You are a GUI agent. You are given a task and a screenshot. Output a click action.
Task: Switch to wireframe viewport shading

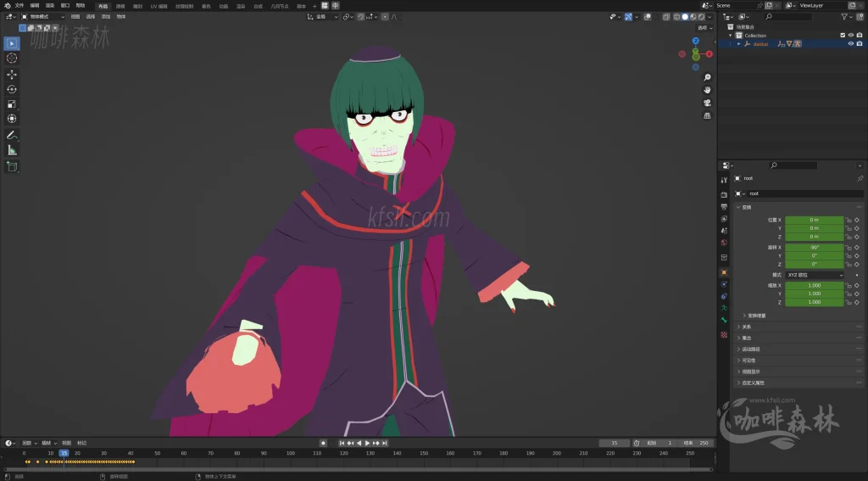tap(677, 17)
